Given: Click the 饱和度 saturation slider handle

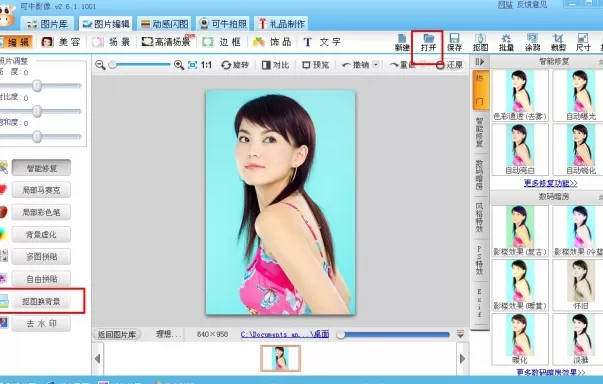Looking at the screenshot, I should tap(37, 136).
